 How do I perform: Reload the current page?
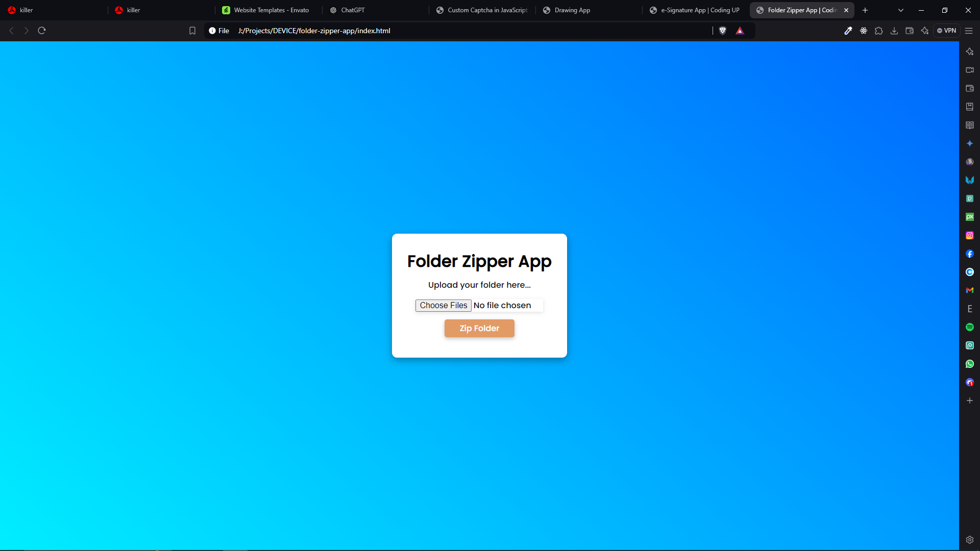[x=42, y=31]
